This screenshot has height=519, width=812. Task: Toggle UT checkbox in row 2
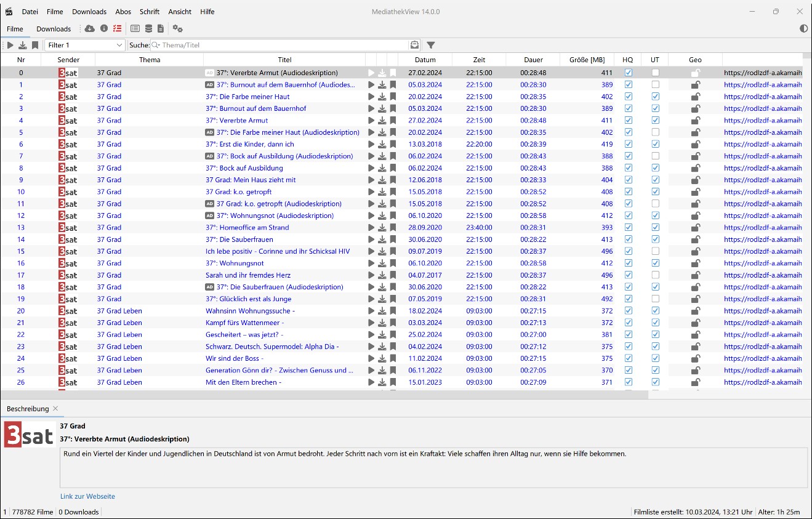[656, 97]
